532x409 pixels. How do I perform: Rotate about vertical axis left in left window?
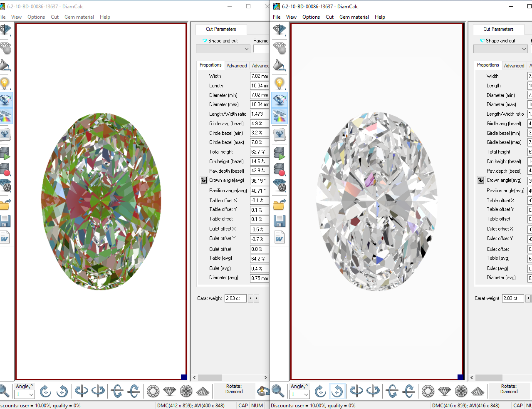tap(81, 391)
